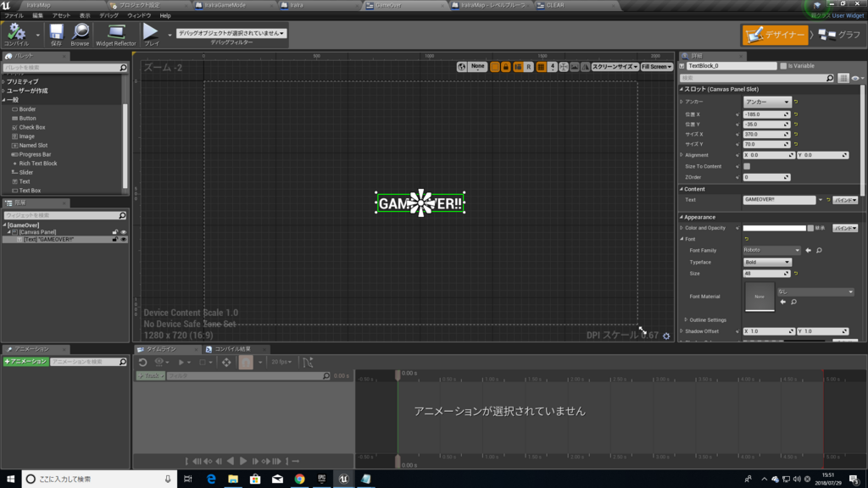This screenshot has width=868, height=488.
Task: Open the スクリーンサイズ dropdown
Action: point(615,66)
